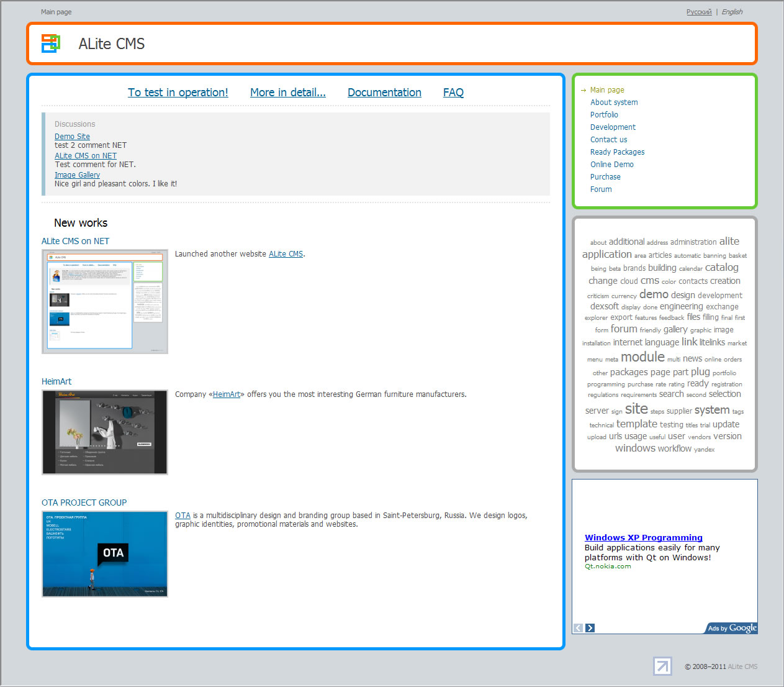
Task: Click the 'dexsoft' tag in tag cloud
Action: pyautogui.click(x=604, y=306)
